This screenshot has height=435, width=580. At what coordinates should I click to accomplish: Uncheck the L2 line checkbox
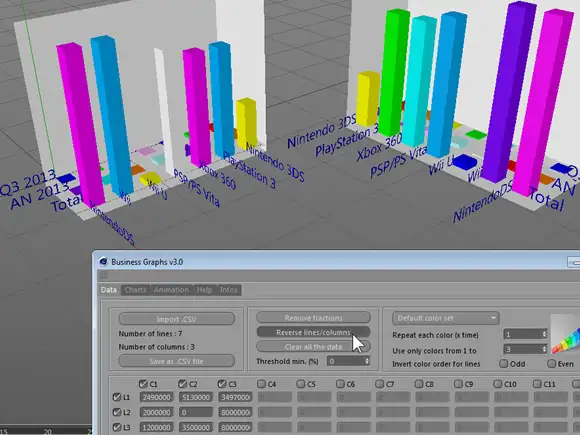(x=117, y=412)
